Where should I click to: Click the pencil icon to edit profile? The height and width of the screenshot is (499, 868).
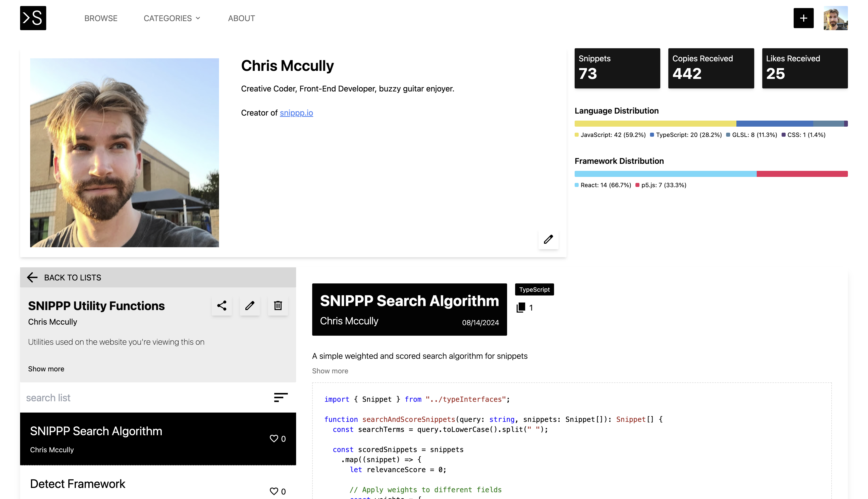[548, 239]
